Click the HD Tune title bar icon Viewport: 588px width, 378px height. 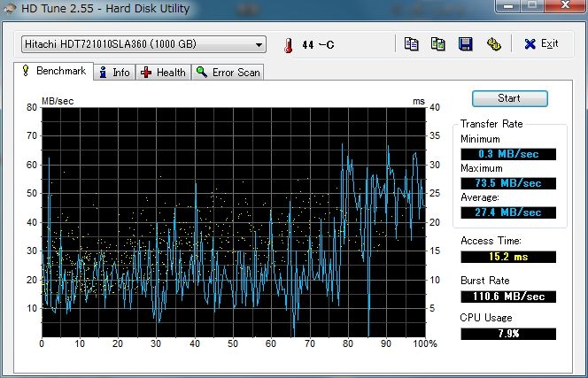click(x=11, y=7)
